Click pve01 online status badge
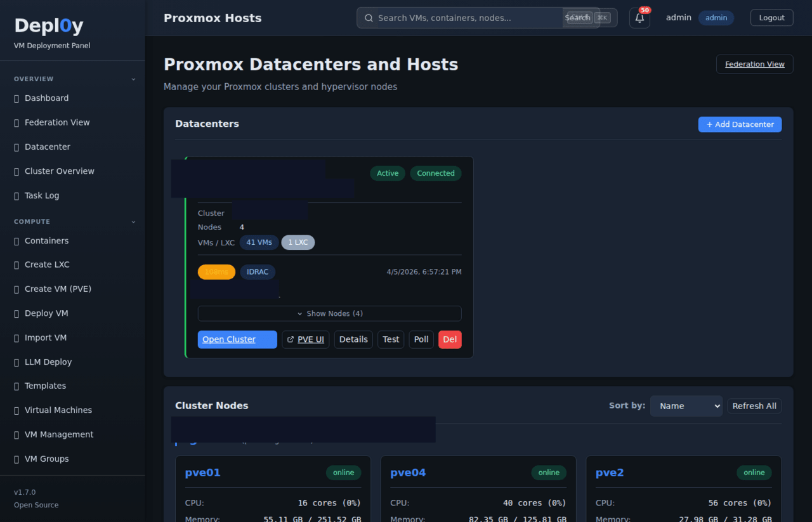 click(344, 473)
